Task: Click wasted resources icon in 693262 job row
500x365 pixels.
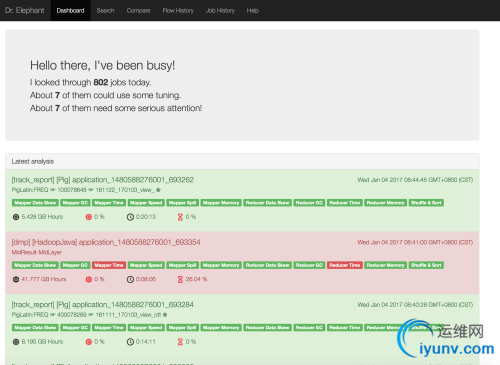Action: [89, 217]
